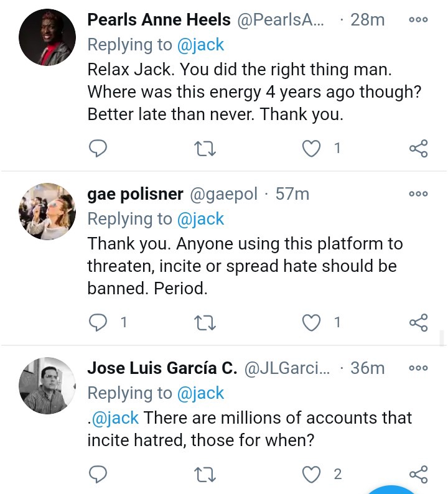
Task: Share gae polisner's tweet
Action: pos(418,323)
